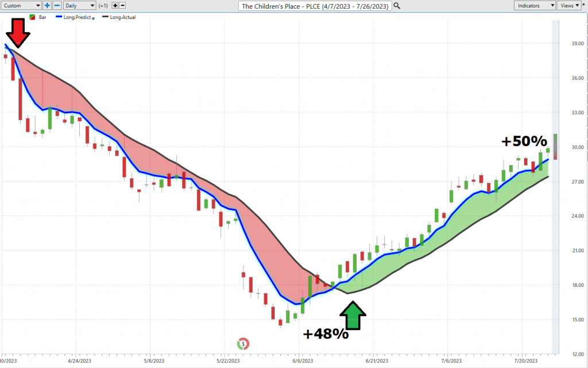Image resolution: width=588 pixels, height=368 pixels.
Task: Click the black minus forecast decrement button
Action: pyautogui.click(x=122, y=6)
